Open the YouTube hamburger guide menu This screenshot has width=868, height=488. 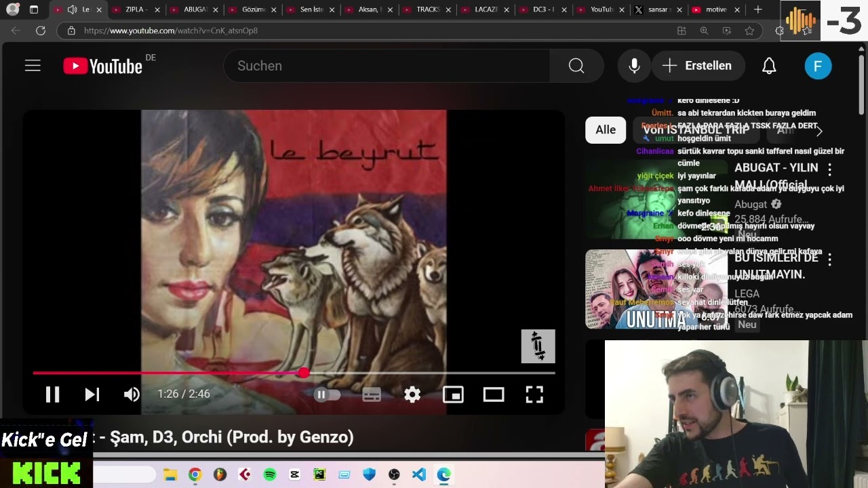coord(33,66)
